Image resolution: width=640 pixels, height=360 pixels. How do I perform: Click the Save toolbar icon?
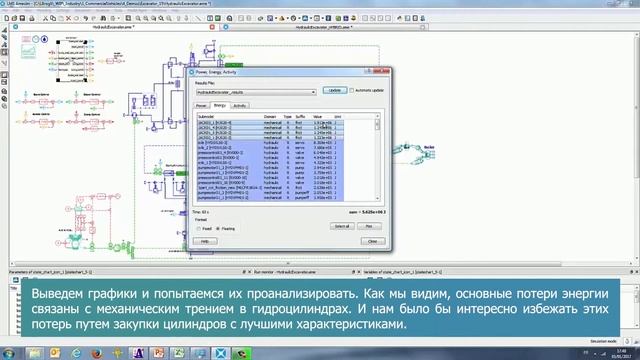22,18
